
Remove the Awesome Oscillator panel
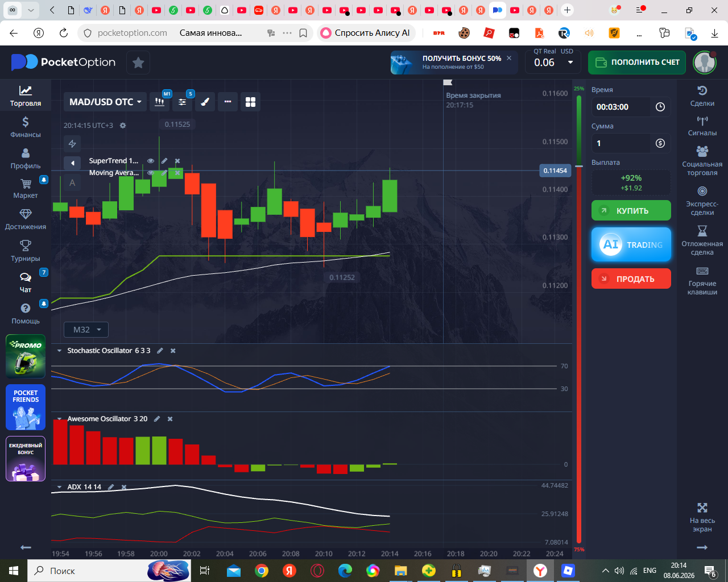pyautogui.click(x=170, y=419)
